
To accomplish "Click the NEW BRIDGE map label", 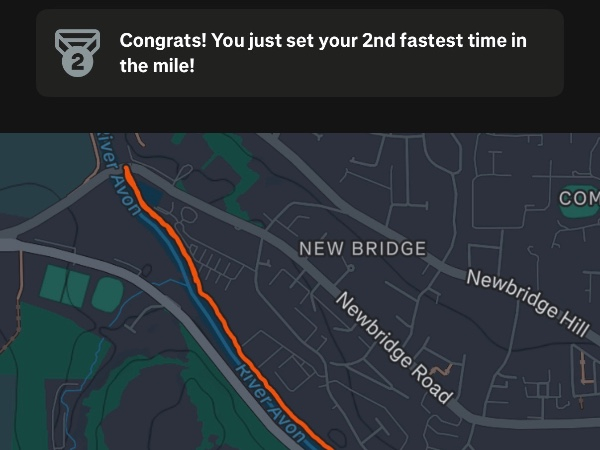I will [363, 248].
